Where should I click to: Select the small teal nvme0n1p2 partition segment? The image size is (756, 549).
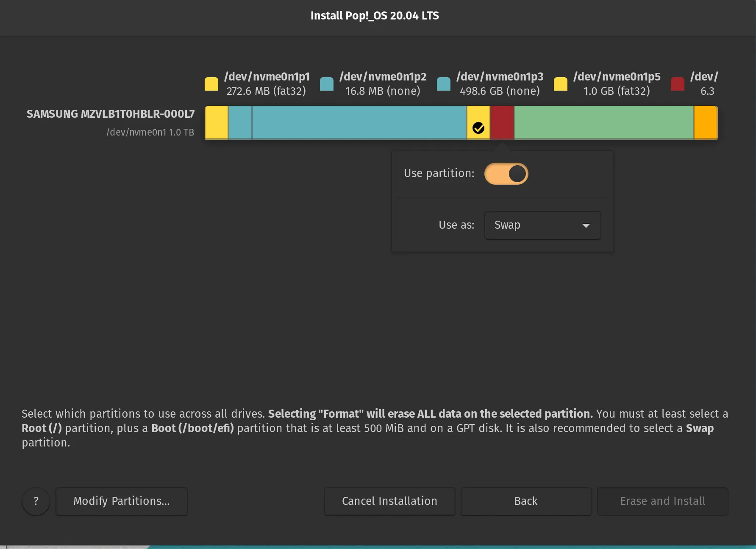[240, 122]
